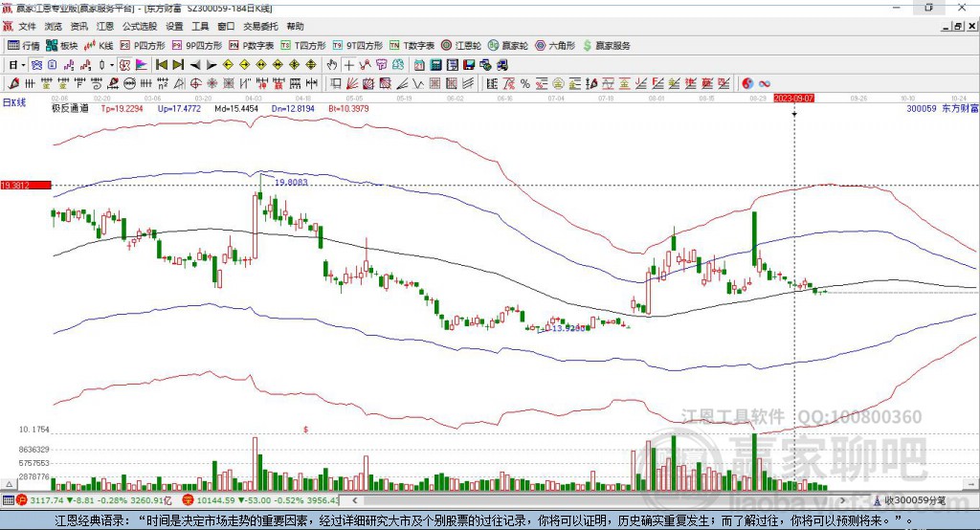Click the rainbow triangle chart icon
The height and width of the screenshot is (530, 980).
143,65
